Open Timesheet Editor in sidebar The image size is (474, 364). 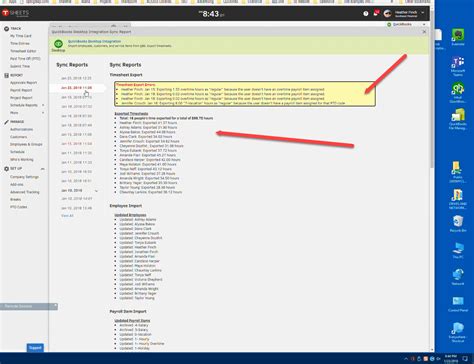(23, 51)
